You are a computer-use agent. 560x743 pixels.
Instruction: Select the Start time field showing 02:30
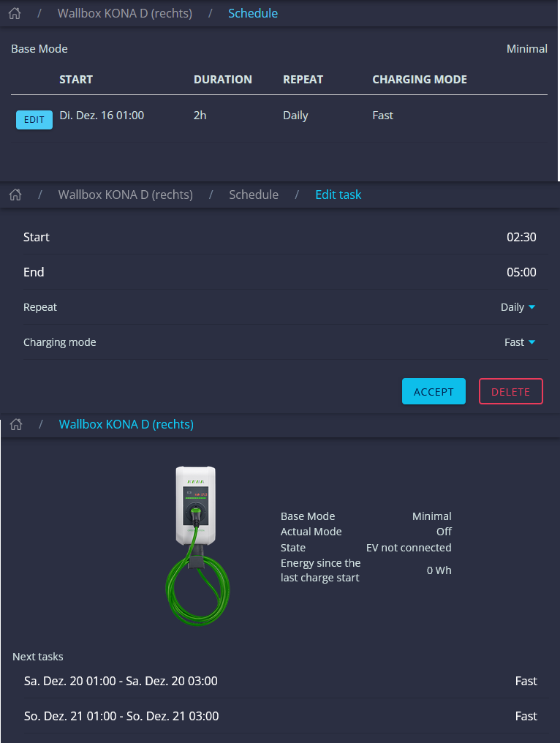[521, 237]
